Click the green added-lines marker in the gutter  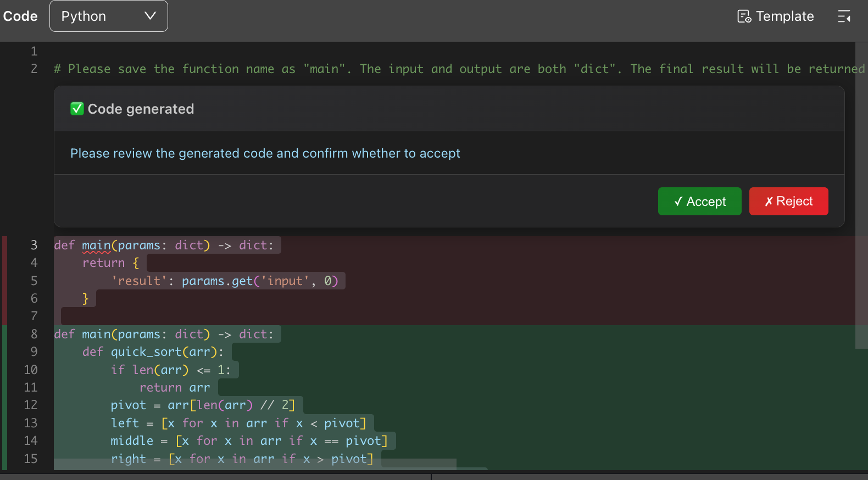[x=4, y=395]
